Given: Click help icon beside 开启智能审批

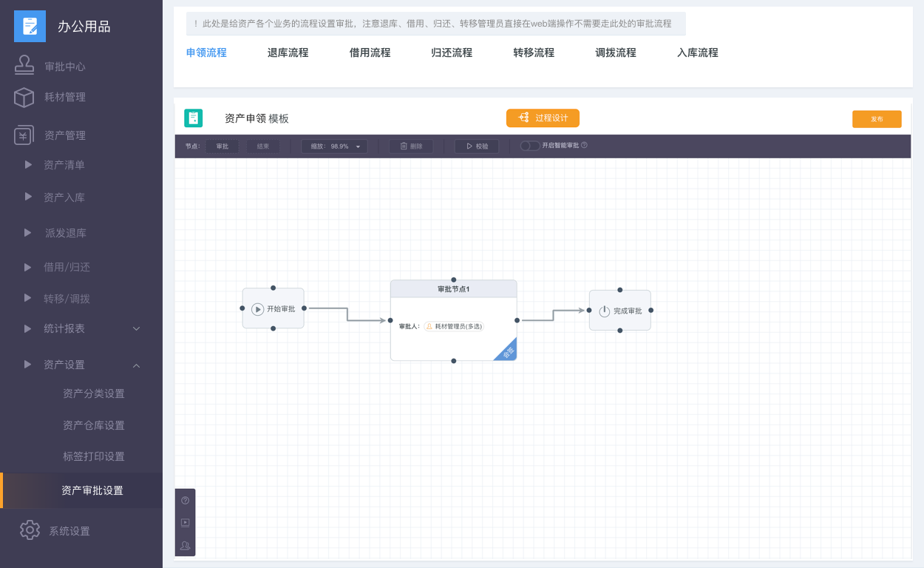Looking at the screenshot, I should (584, 146).
